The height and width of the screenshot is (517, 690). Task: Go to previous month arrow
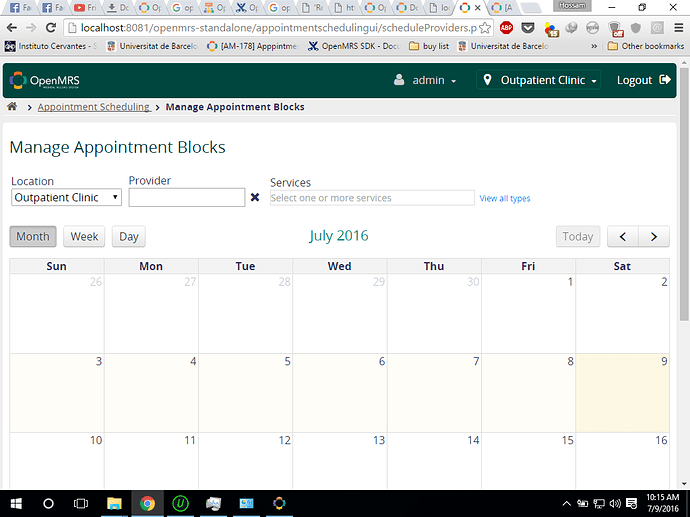(x=623, y=237)
